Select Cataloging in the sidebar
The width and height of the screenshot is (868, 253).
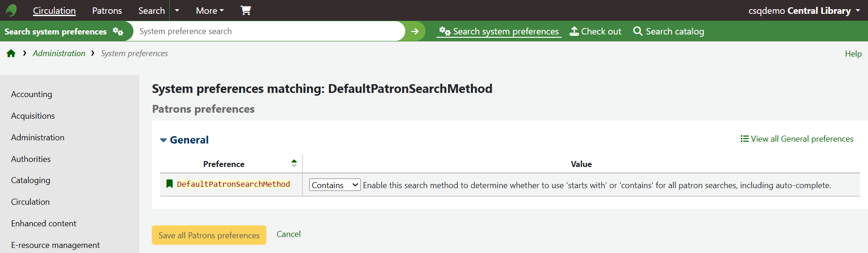(x=30, y=180)
